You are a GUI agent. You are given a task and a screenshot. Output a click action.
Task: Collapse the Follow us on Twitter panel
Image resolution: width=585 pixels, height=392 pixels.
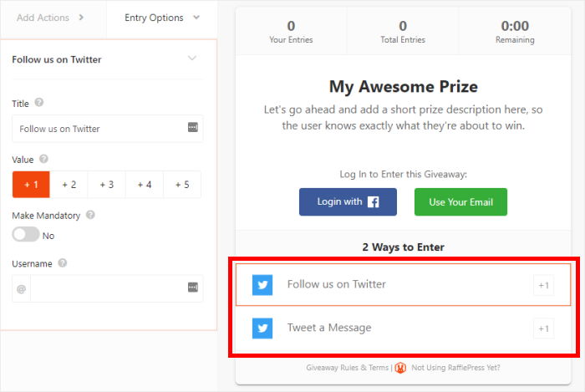pos(192,59)
